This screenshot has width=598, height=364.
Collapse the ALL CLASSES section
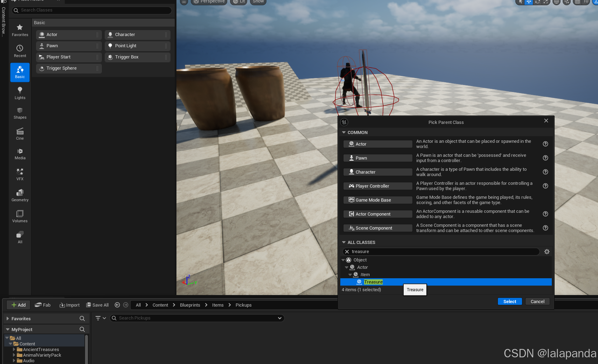[x=344, y=243]
